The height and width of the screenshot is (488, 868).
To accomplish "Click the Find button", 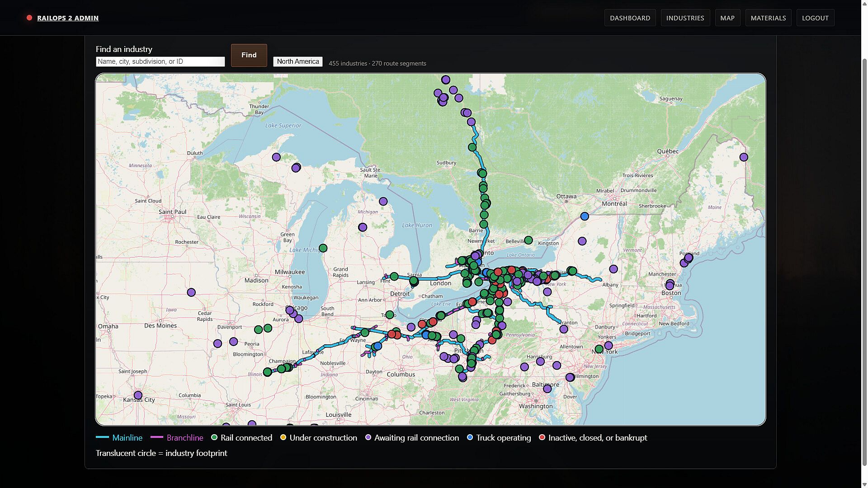I will tap(249, 55).
